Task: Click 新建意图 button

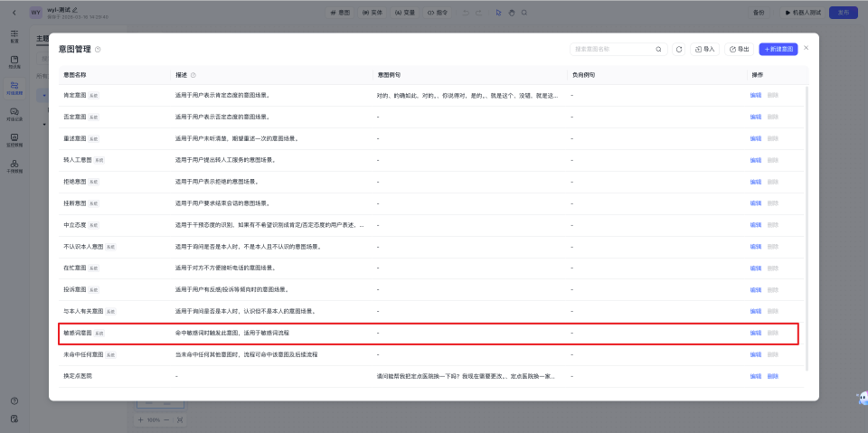Action: [x=778, y=49]
